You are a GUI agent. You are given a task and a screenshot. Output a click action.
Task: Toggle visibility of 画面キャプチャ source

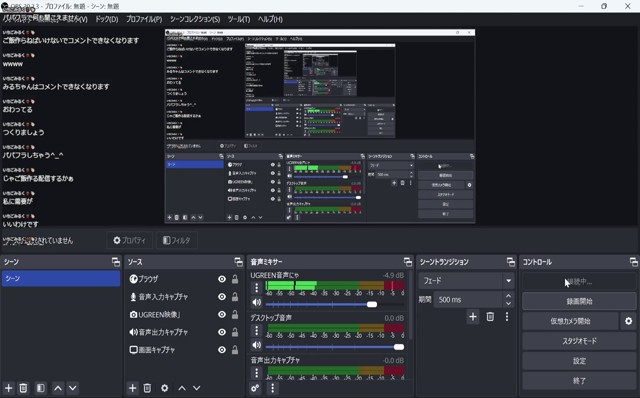pos(222,350)
